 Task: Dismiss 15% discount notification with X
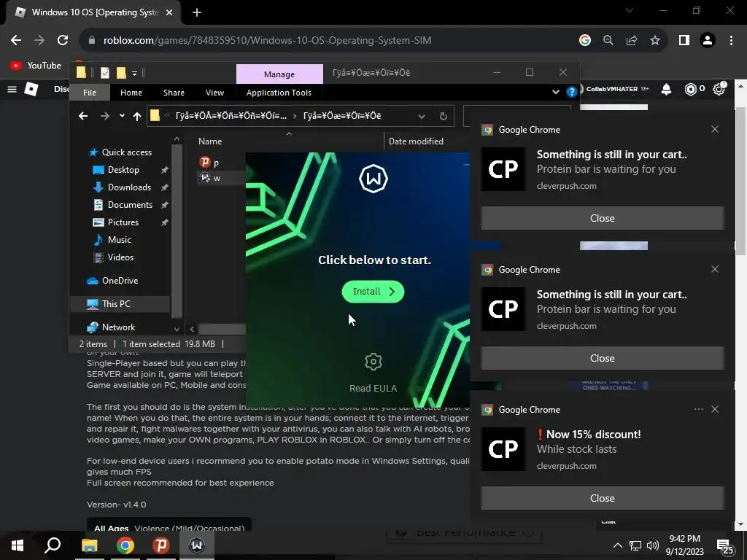[x=715, y=409]
